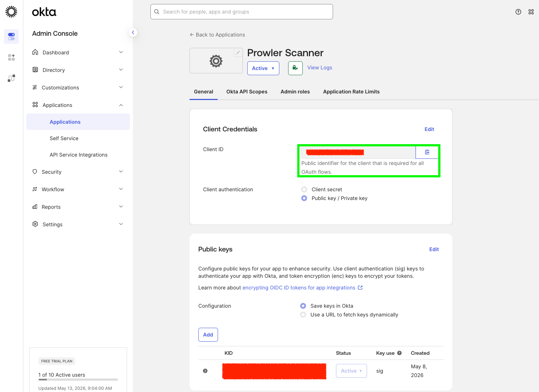Open the add-apps grid icon in left rail
Image resolution: width=539 pixels, height=392 pixels.
pos(11,57)
